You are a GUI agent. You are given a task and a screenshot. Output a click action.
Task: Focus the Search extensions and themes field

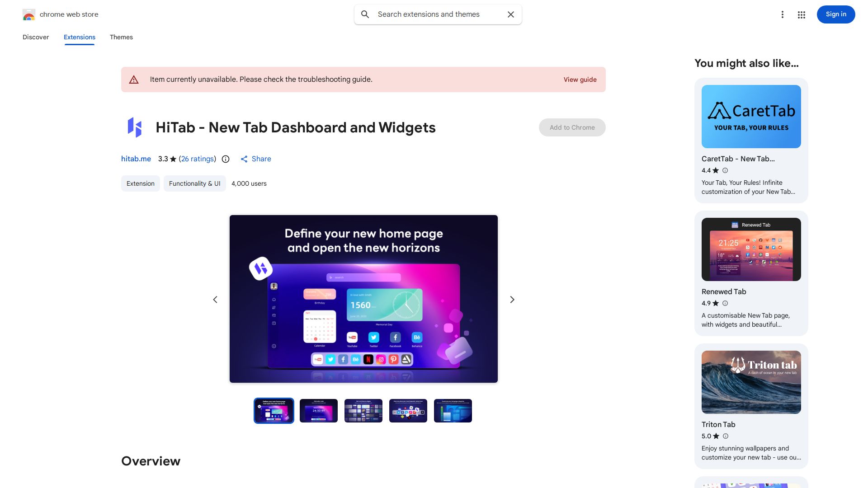pos(438,14)
